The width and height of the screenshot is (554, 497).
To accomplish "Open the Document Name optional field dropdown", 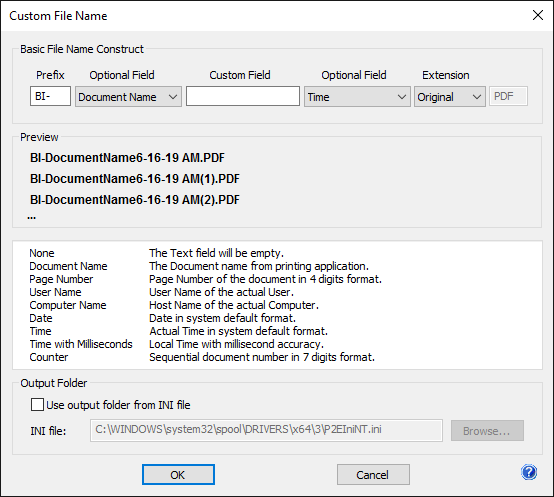I will (128, 96).
